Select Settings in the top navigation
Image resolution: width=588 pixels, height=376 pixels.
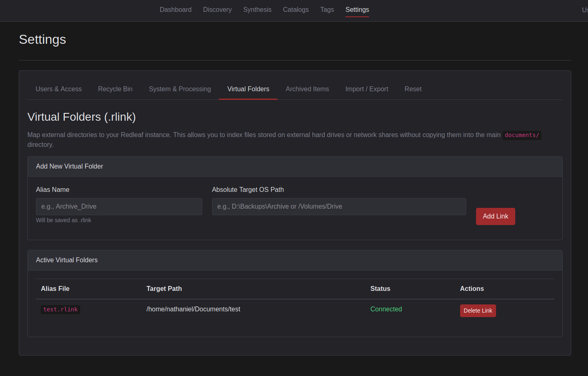(357, 10)
